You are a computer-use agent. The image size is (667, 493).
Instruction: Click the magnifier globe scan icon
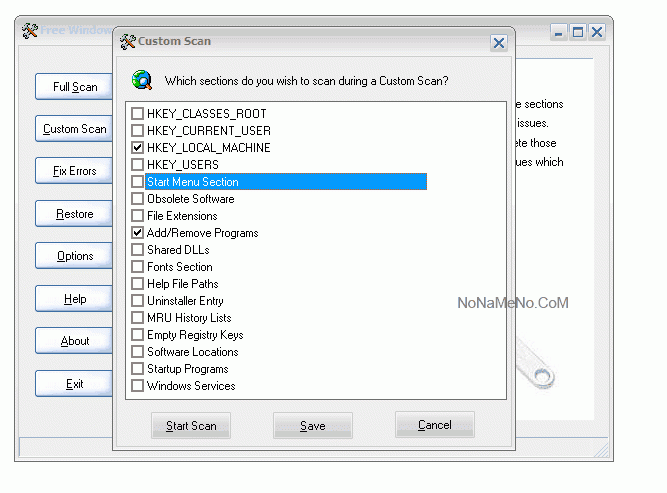pos(142,80)
